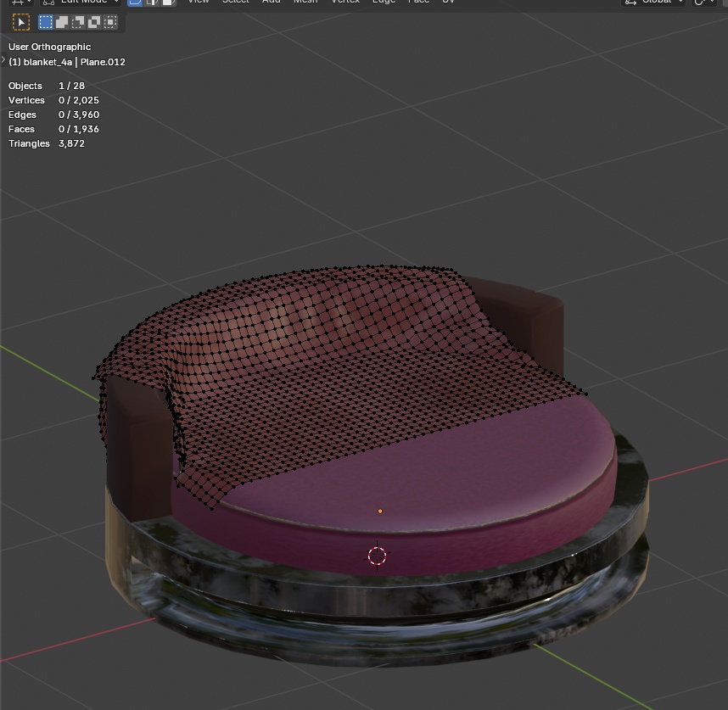Choose the Invert selection mode icon
This screenshot has height=710, width=728.
(x=94, y=22)
